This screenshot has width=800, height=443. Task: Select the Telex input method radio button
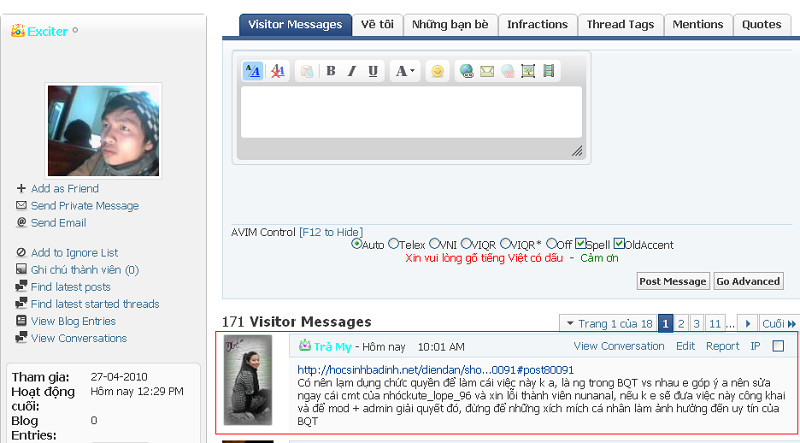click(393, 244)
